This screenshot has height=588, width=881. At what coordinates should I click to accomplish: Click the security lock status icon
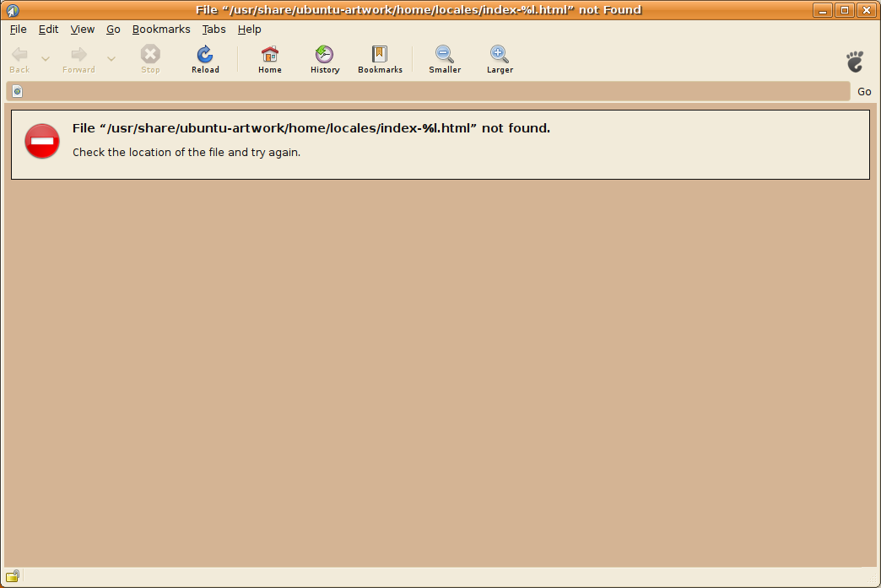[x=13, y=576]
